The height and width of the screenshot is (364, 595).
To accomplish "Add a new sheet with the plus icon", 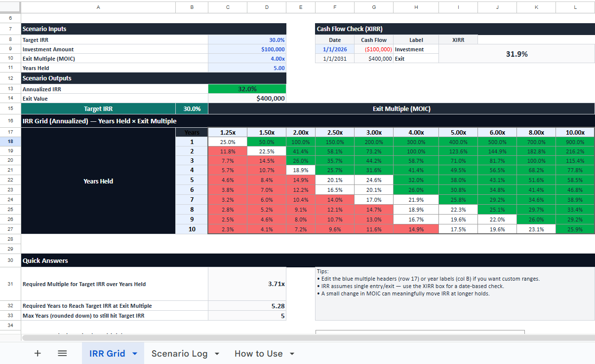I will coord(38,353).
